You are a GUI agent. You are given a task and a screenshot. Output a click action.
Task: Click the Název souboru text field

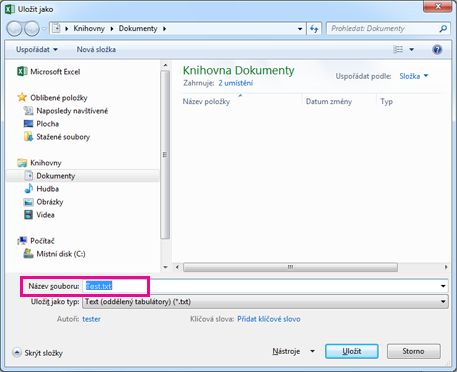260,286
